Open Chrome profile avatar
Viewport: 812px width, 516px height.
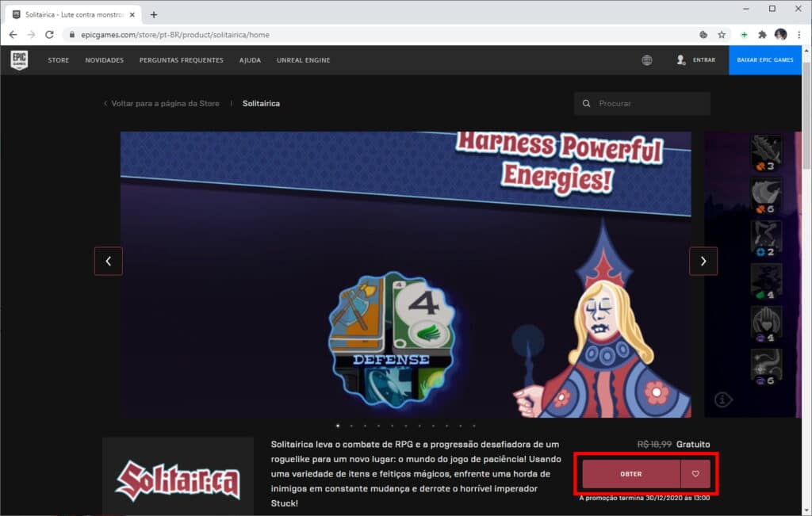[x=781, y=35]
